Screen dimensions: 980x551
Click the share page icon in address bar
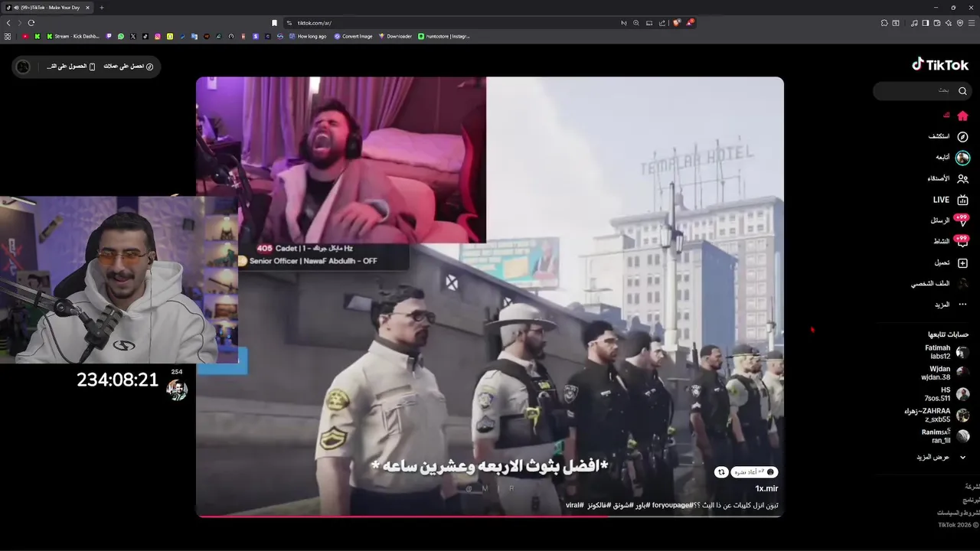(x=662, y=23)
